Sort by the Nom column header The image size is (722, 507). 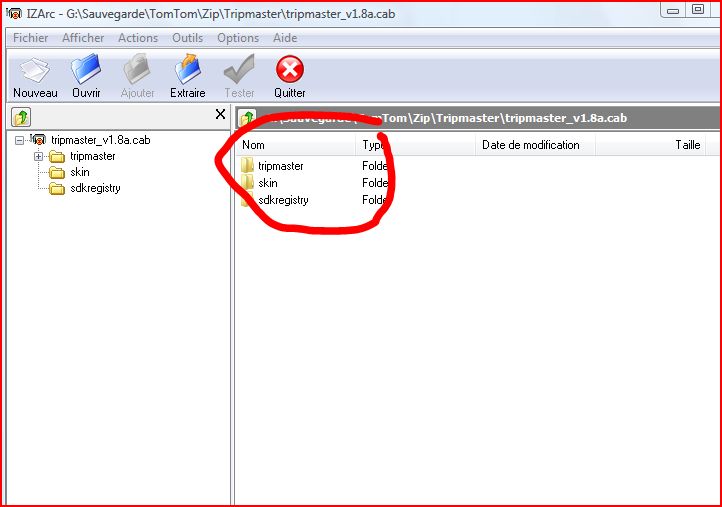tap(296, 145)
